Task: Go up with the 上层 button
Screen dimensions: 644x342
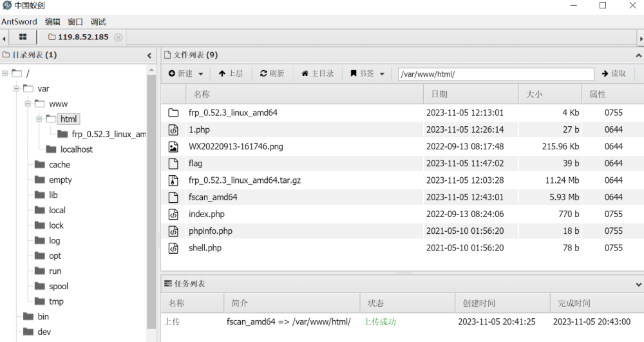Action: coord(231,73)
